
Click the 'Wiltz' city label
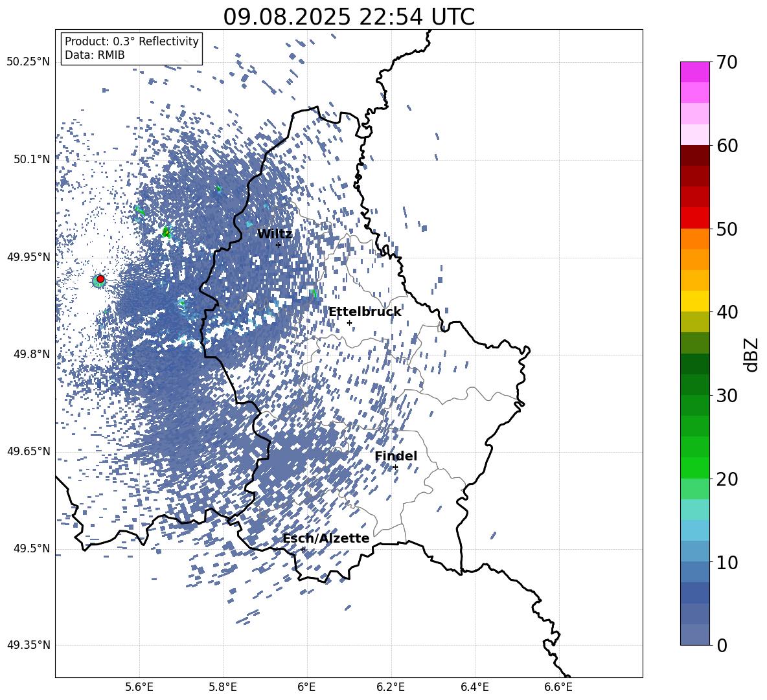click(275, 234)
